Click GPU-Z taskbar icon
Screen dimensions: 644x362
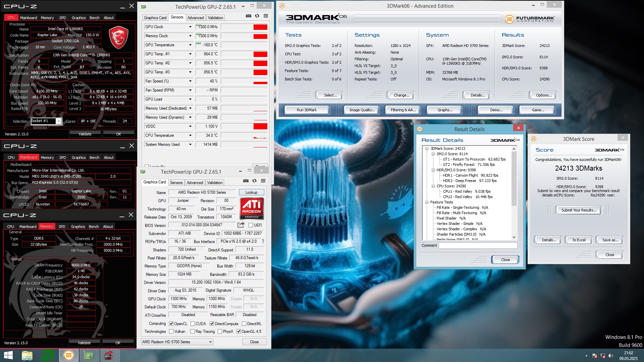(x=89, y=355)
